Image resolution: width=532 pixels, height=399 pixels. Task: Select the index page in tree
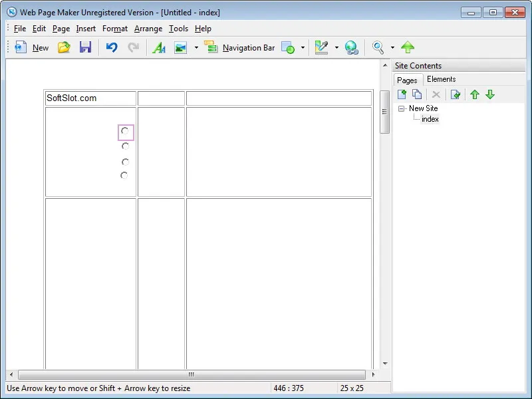(430, 119)
